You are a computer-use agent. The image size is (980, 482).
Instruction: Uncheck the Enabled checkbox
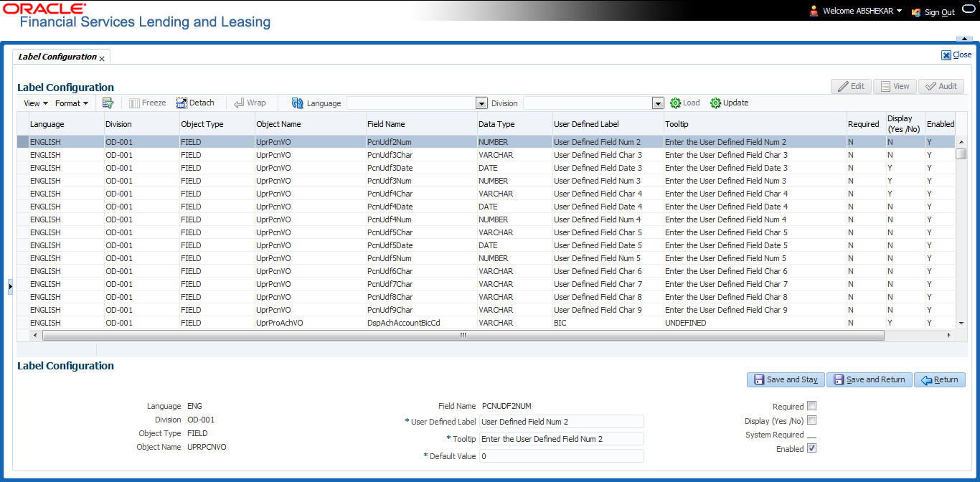pos(811,448)
